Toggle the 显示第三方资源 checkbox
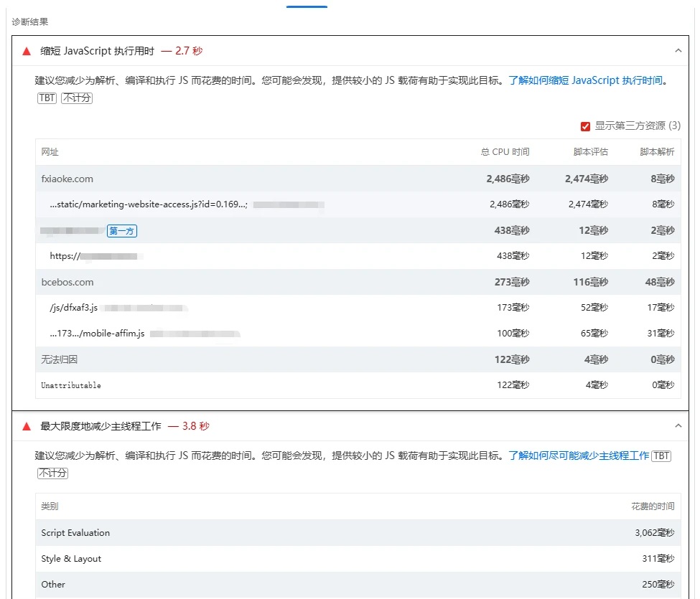Image resolution: width=700 pixels, height=599 pixels. [585, 126]
